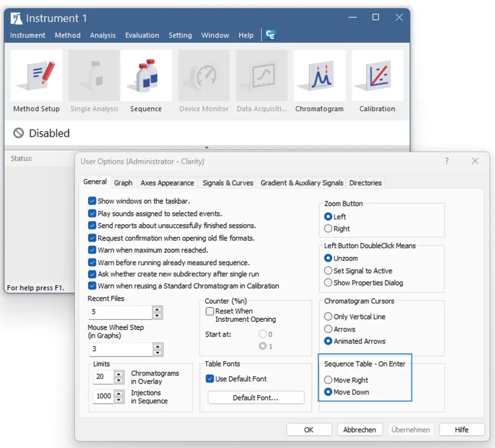Screen dimensions: 495x448
Task: Select Left for Zoom Button
Action: 328,217
